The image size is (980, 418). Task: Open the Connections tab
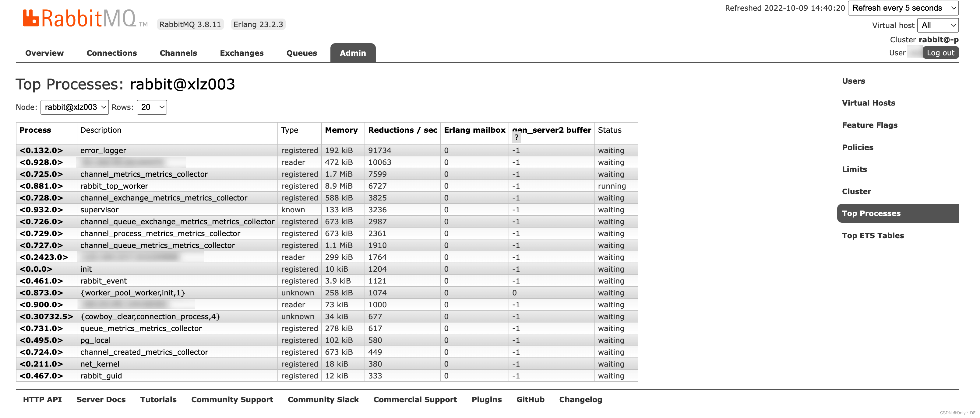coord(111,53)
